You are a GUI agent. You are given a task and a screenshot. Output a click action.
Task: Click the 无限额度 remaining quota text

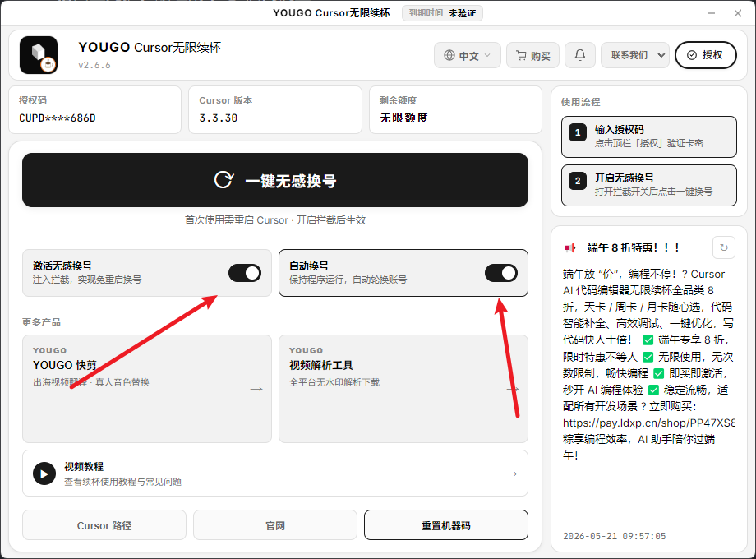coord(404,118)
